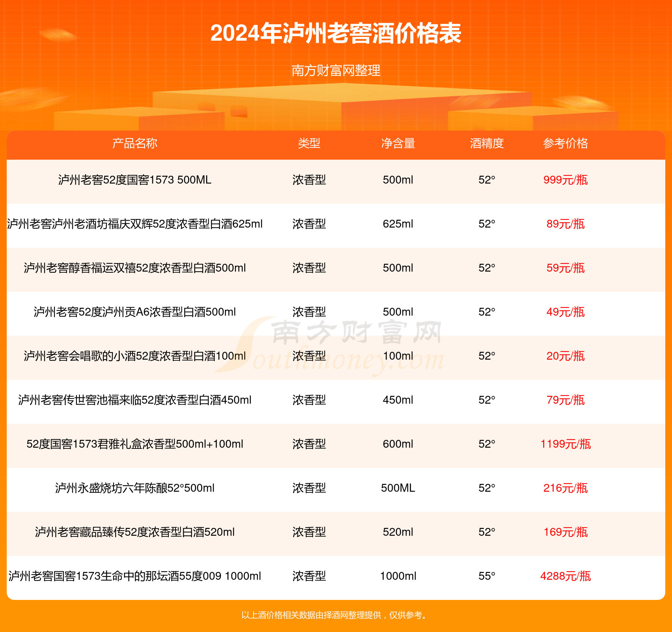Click the 500ML net content cell
The width and height of the screenshot is (672, 632).
[x=398, y=488]
